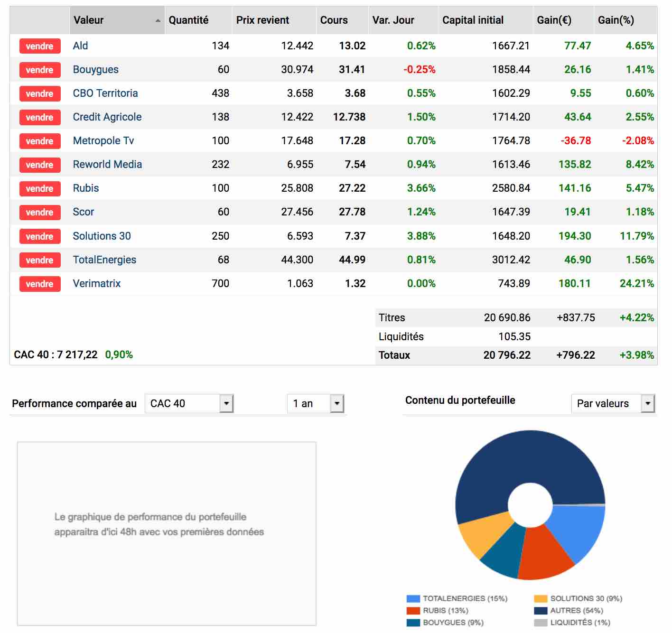Click the arrow of the Par valeurs dropdown
The image size is (672, 633).
coord(648,403)
